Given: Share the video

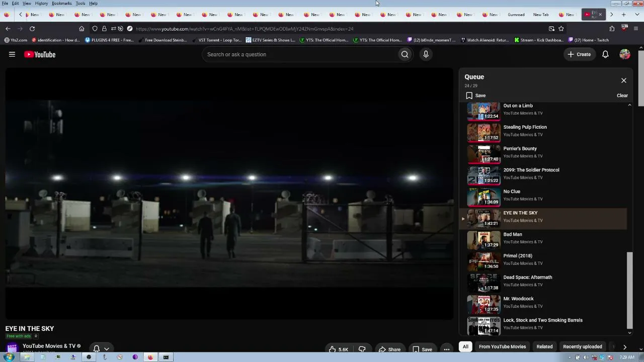Looking at the screenshot, I should 389,349.
